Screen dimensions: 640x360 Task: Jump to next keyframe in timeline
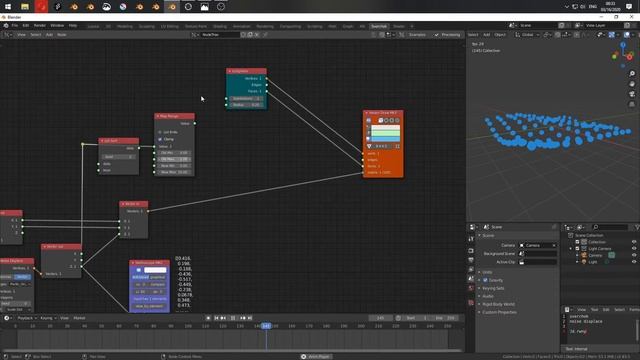(243, 318)
